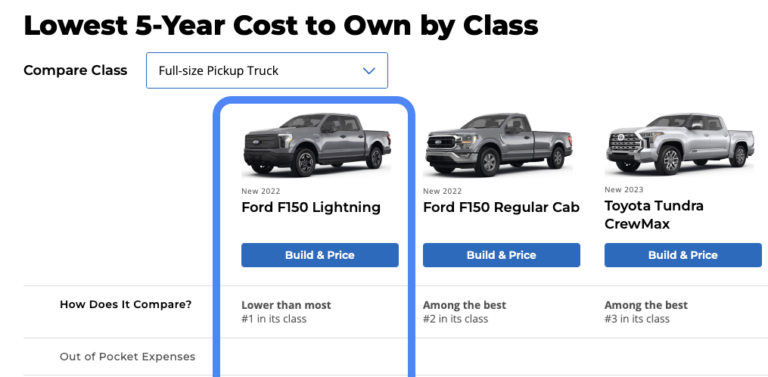Click the 'Out of Pocket Expenses' row label
768x377 pixels.
[127, 356]
